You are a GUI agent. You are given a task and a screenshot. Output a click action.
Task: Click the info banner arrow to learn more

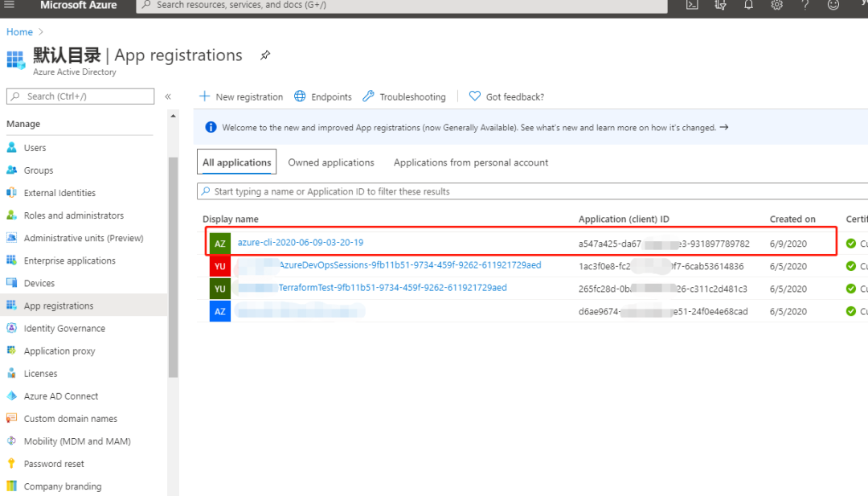click(x=724, y=127)
